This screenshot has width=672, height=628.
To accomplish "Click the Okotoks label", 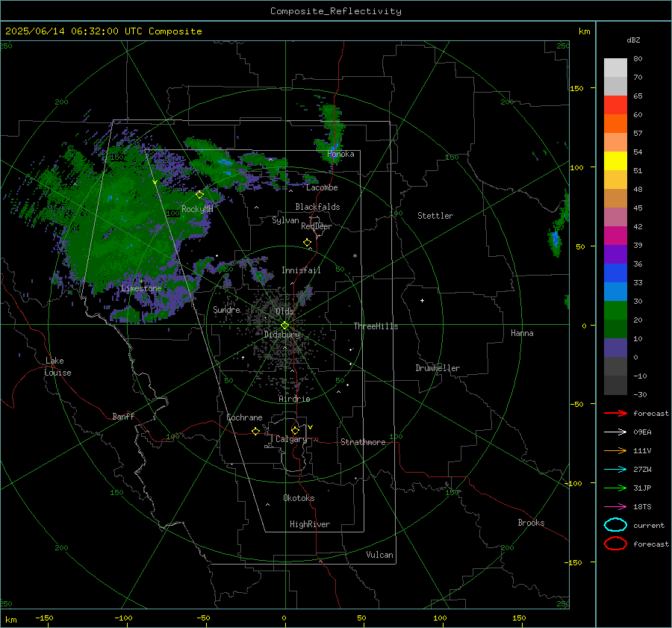I will (x=299, y=498).
